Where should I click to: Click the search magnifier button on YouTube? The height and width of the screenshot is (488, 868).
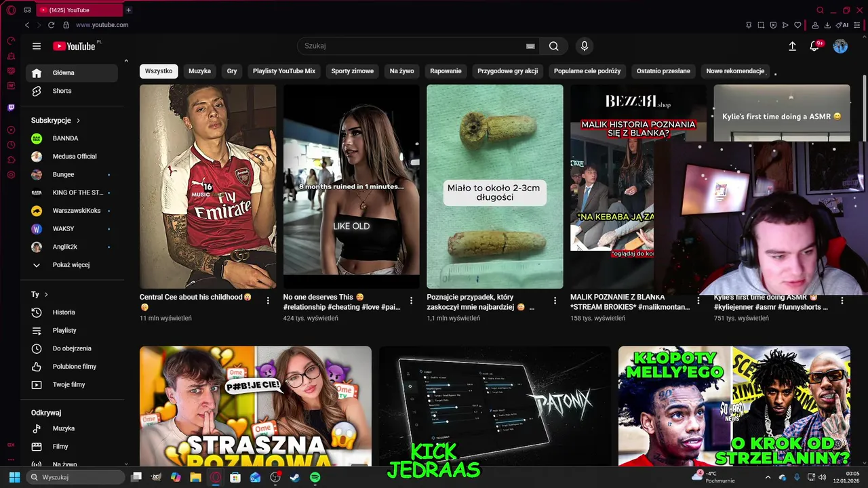point(554,46)
